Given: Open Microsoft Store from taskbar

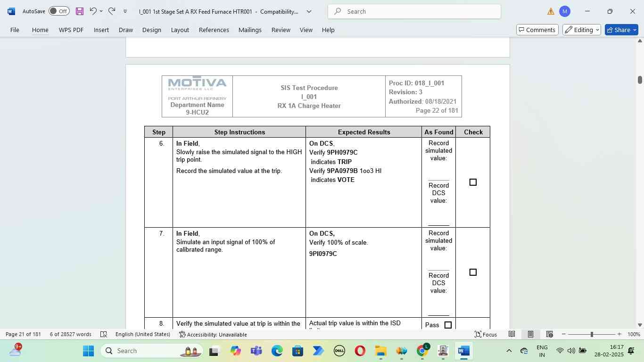Looking at the screenshot, I should click(297, 351).
